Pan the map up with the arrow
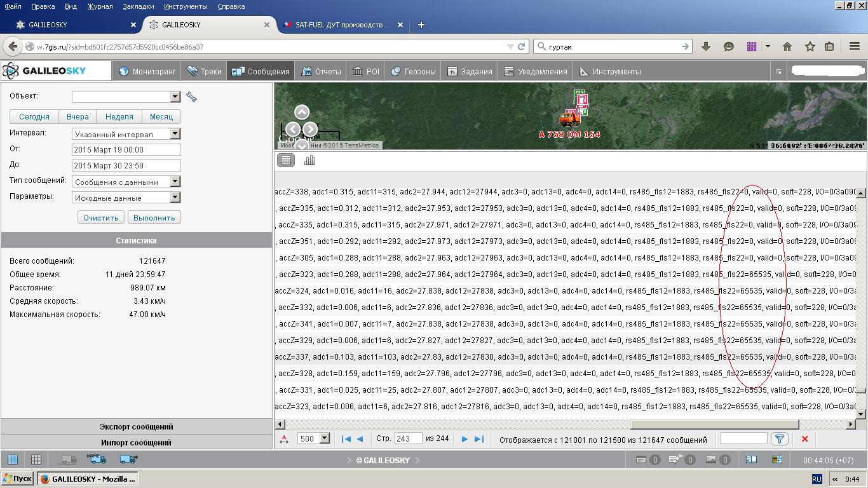Image resolution: width=868 pixels, height=488 pixels. point(302,112)
